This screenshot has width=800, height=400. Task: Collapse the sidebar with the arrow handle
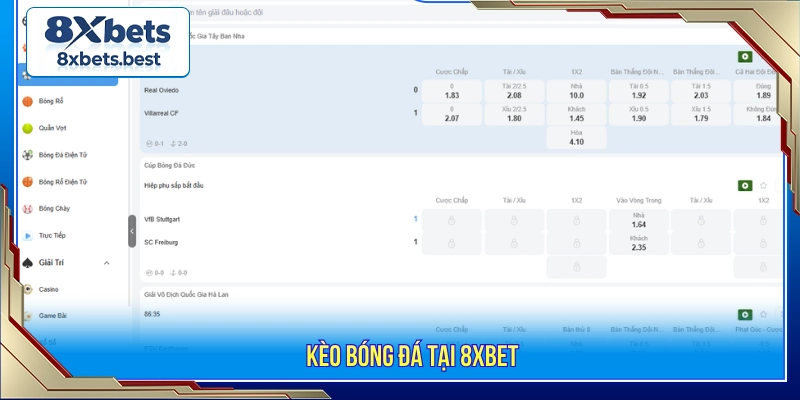tap(132, 231)
